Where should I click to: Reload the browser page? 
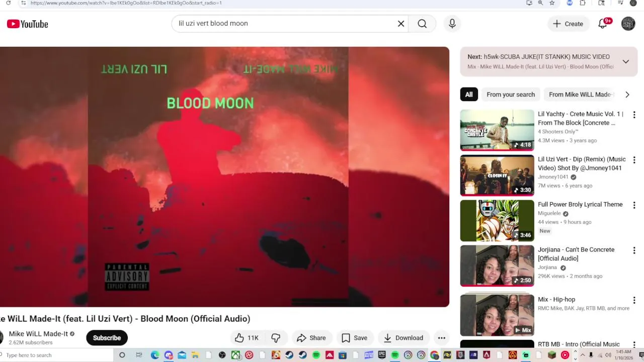coord(8,3)
